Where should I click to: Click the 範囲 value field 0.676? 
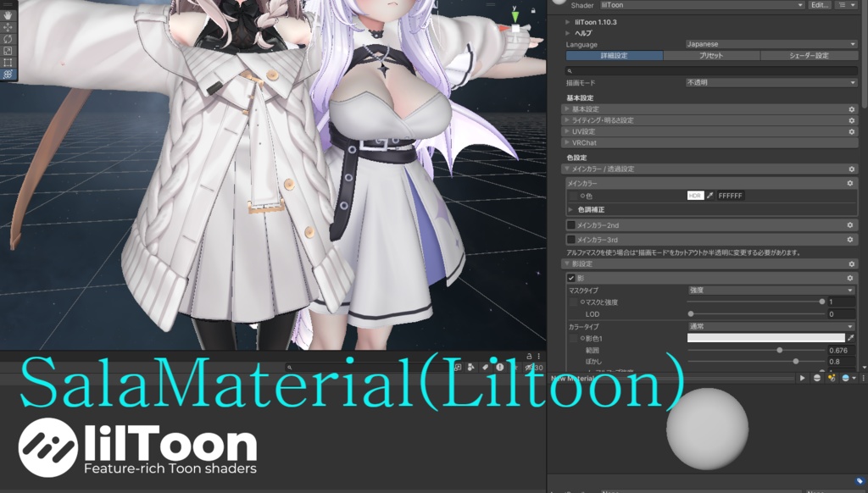pyautogui.click(x=842, y=350)
